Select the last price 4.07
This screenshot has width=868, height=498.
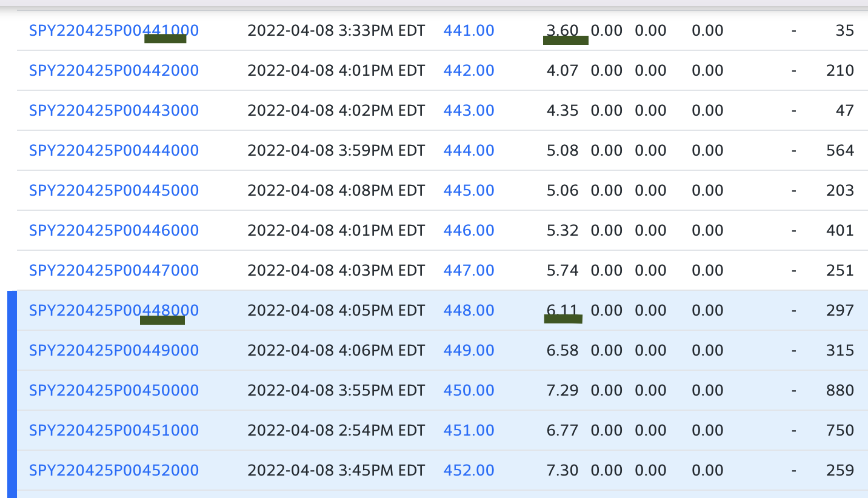pos(563,70)
